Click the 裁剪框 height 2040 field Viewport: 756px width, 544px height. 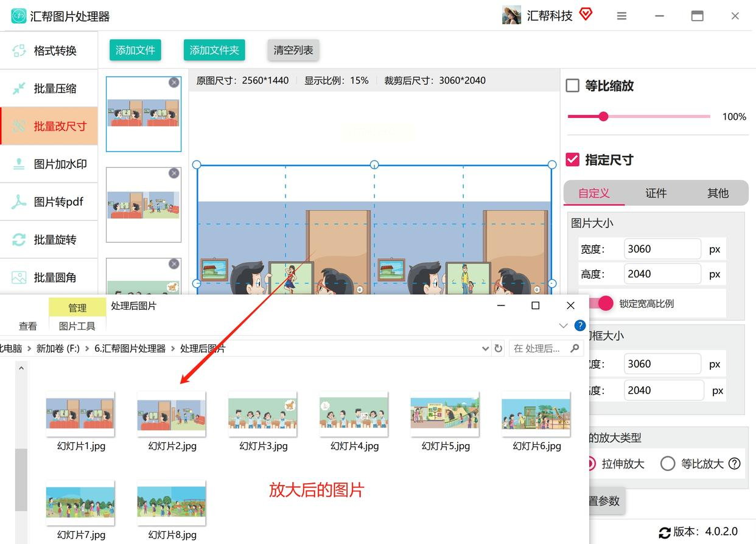click(664, 390)
